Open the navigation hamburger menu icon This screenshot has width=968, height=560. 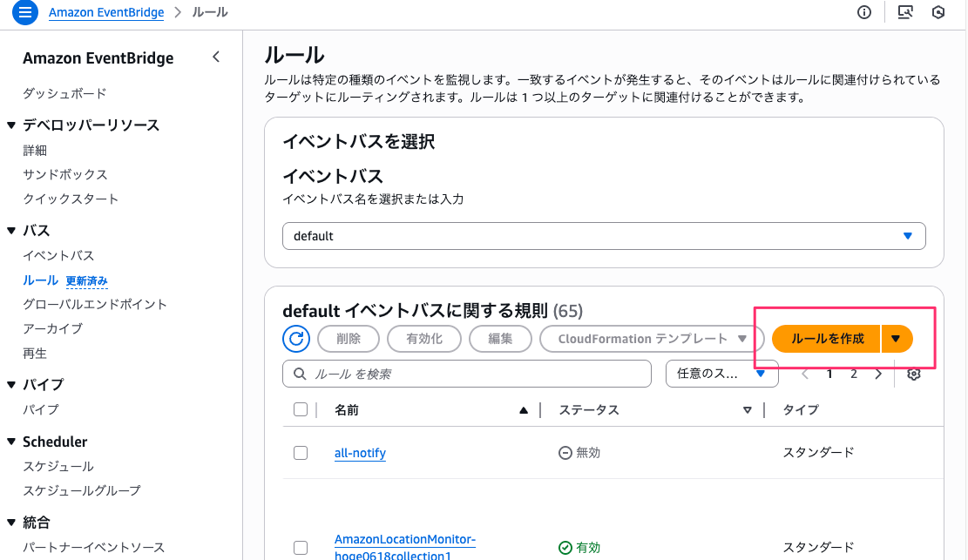pos(24,12)
